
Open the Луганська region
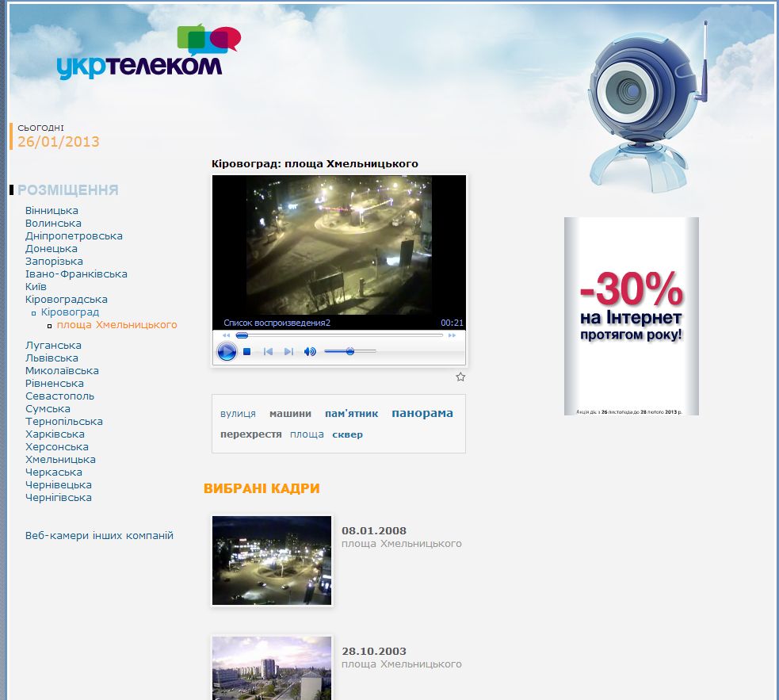[x=53, y=346]
